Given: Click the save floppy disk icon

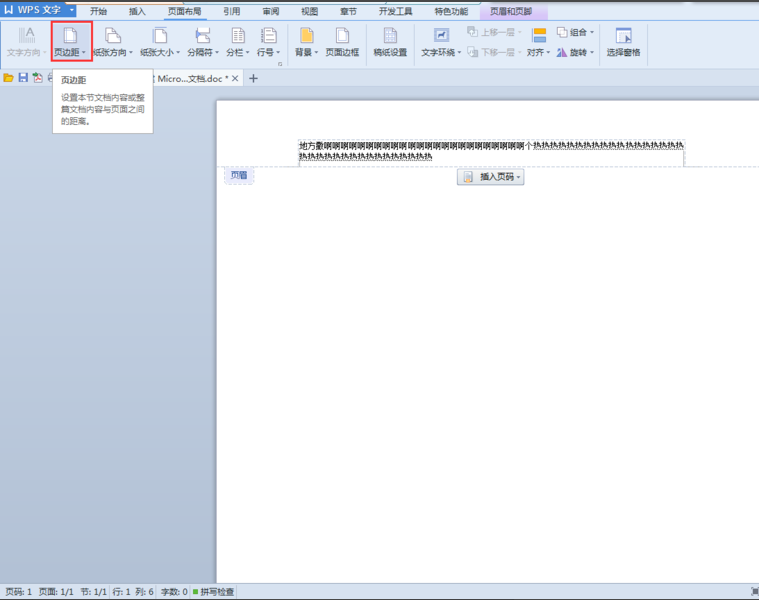Looking at the screenshot, I should (23, 78).
